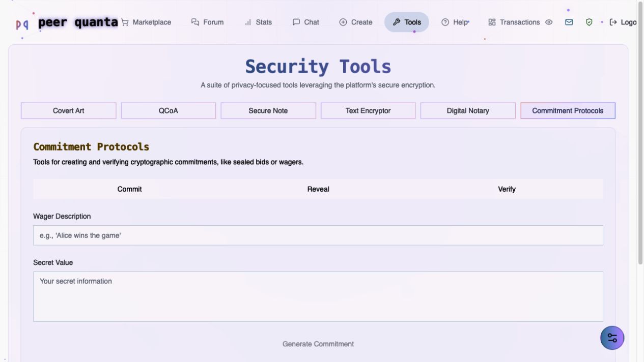Switch to the Verify sub-tab
Image resolution: width=644 pixels, height=362 pixels.
507,189
